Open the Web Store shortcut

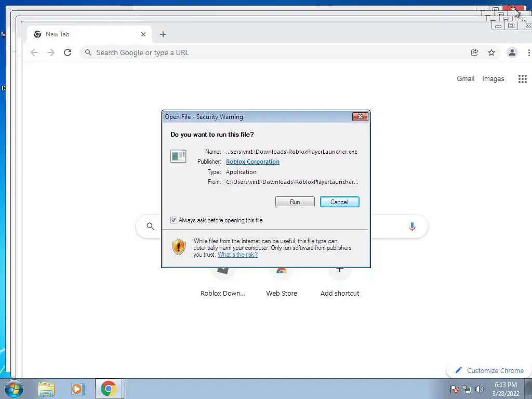[x=281, y=283]
